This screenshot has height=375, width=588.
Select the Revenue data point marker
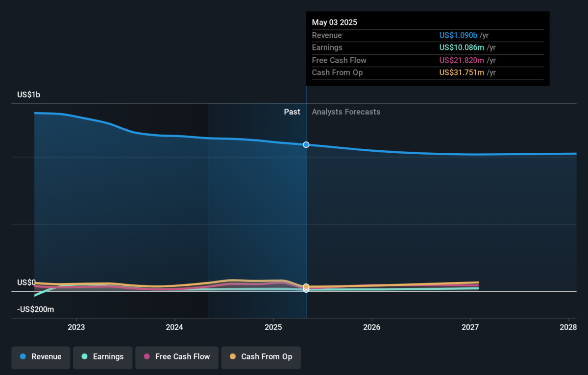pos(306,144)
